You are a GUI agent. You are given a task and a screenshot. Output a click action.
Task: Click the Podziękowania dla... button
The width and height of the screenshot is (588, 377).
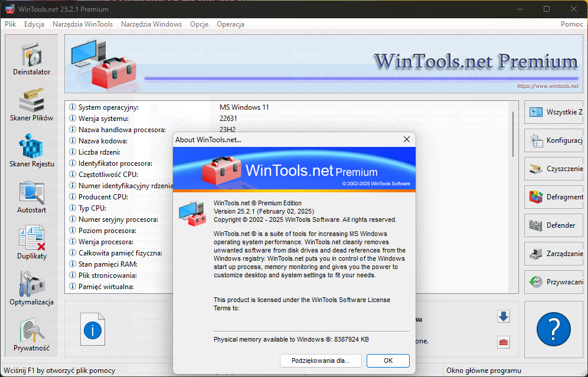pos(321,360)
